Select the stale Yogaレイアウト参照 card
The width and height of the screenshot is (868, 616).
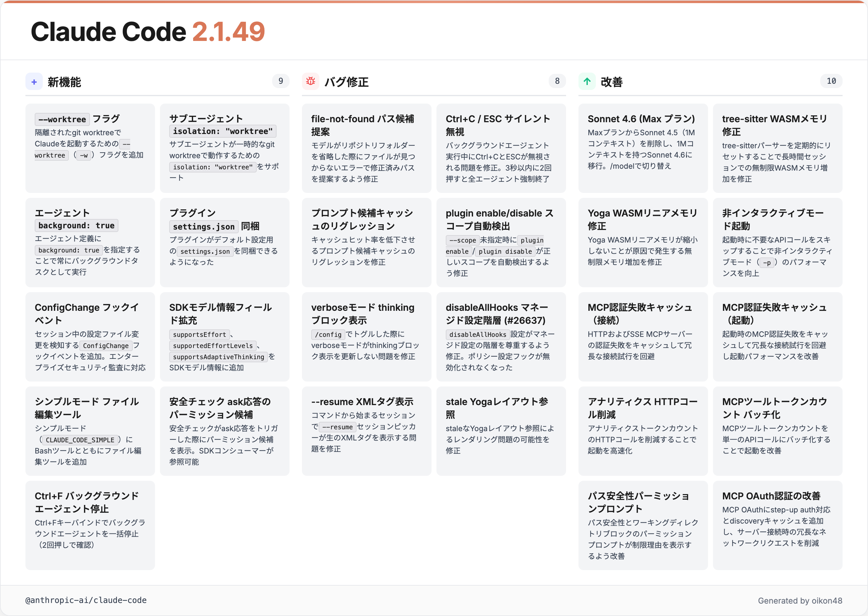(x=501, y=431)
